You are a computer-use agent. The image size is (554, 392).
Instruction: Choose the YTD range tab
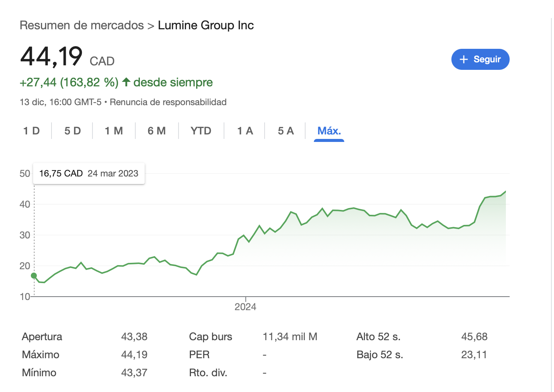[201, 131]
